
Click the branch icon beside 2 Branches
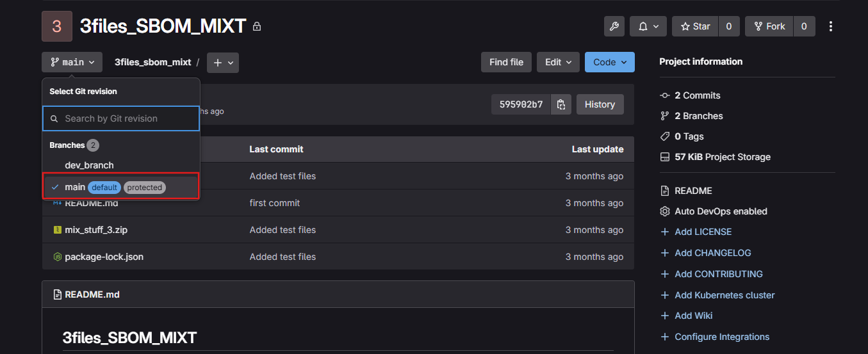pos(664,116)
